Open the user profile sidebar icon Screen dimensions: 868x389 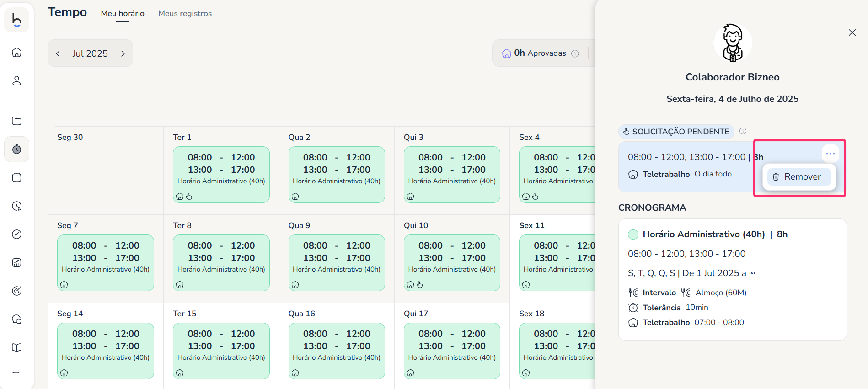[x=17, y=81]
